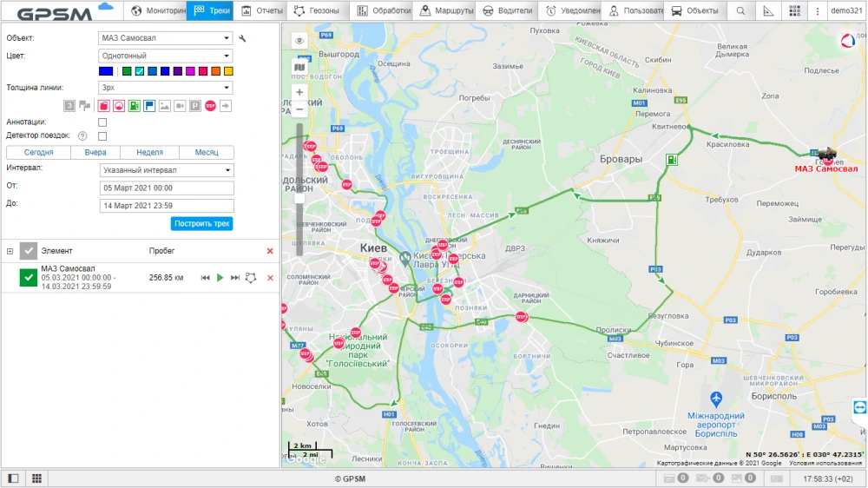Zoom out with the map minus button
868x488 pixels.
[x=299, y=109]
